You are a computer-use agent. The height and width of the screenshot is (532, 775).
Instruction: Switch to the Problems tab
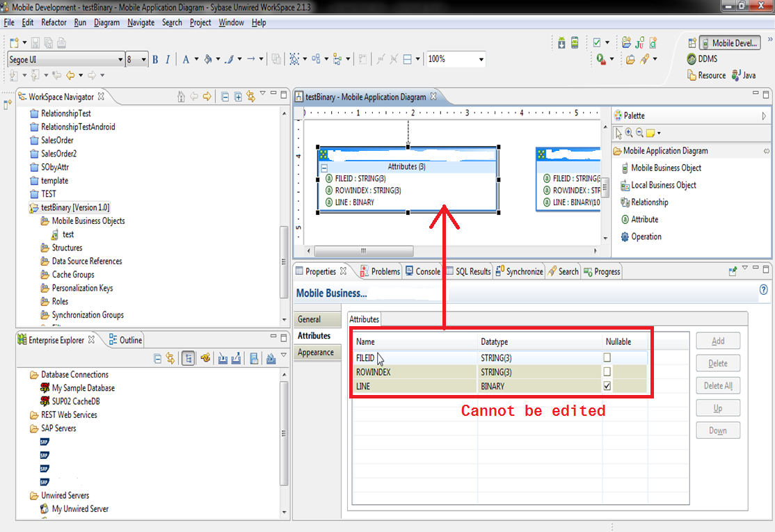(x=380, y=271)
